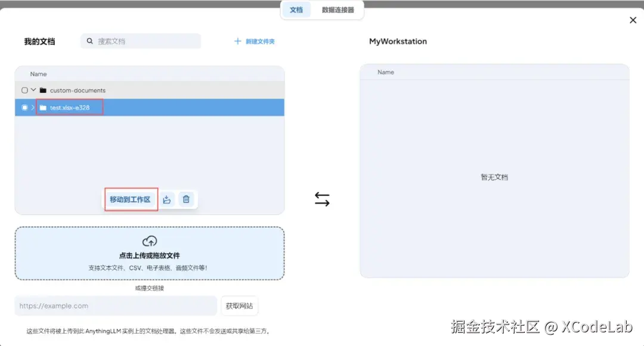Click the 移动到工作区 button

[x=131, y=199]
